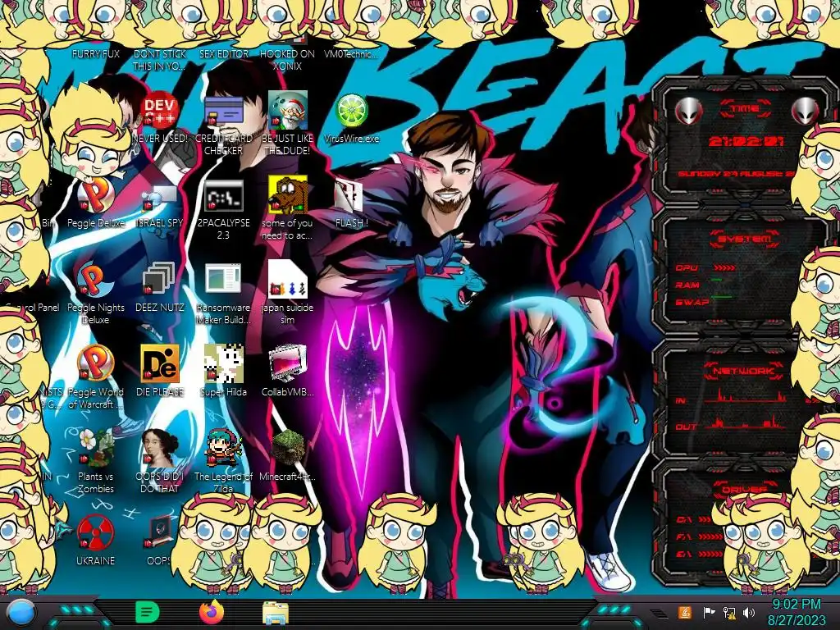Open the DEEZ NUTZ stacked windows icon

tap(159, 279)
